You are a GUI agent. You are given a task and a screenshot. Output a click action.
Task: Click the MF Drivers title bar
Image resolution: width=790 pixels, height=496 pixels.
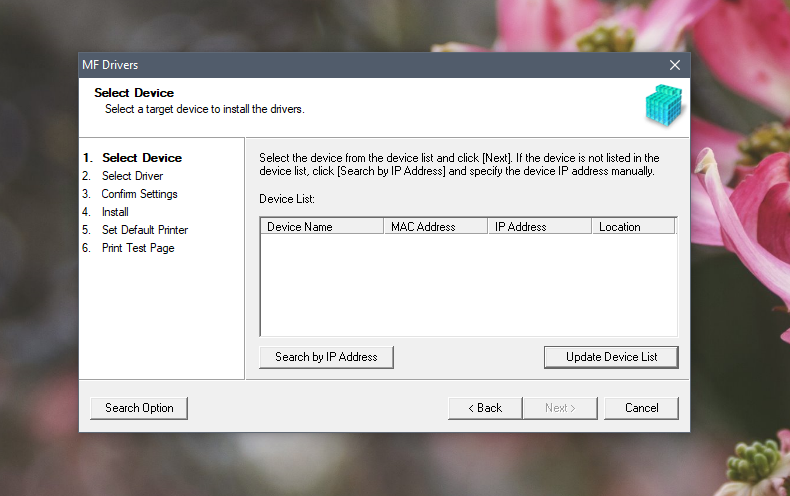pos(350,65)
